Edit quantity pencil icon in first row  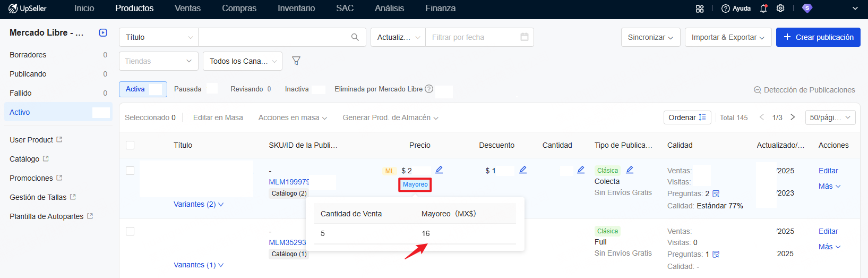click(581, 170)
